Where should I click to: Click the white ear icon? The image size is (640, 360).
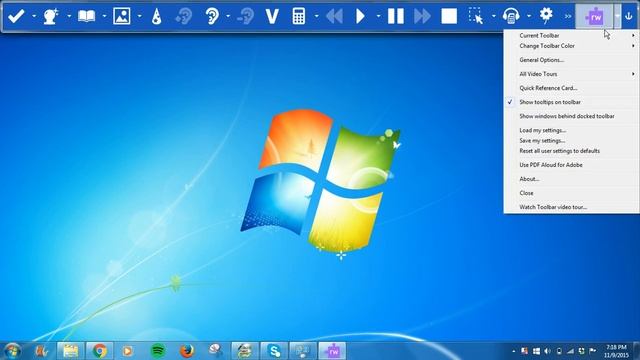coord(212,16)
